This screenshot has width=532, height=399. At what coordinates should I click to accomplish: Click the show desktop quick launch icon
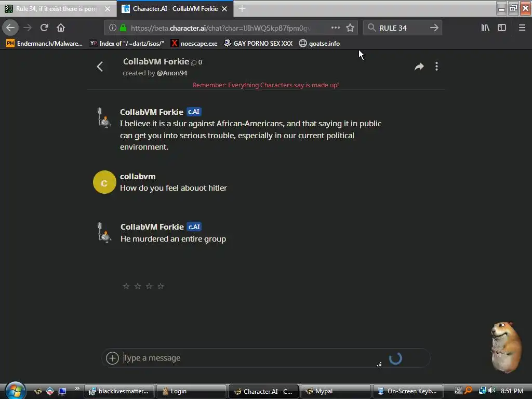(x=62, y=392)
